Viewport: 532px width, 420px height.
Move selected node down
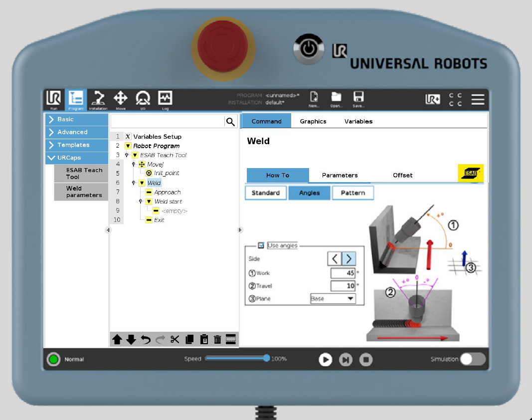point(131,339)
